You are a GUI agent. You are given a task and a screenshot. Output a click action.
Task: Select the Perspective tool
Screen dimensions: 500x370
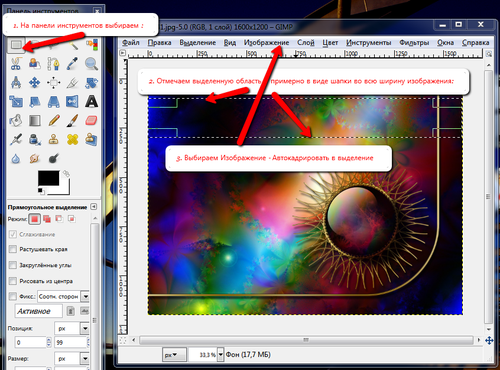pyautogui.click(x=53, y=101)
